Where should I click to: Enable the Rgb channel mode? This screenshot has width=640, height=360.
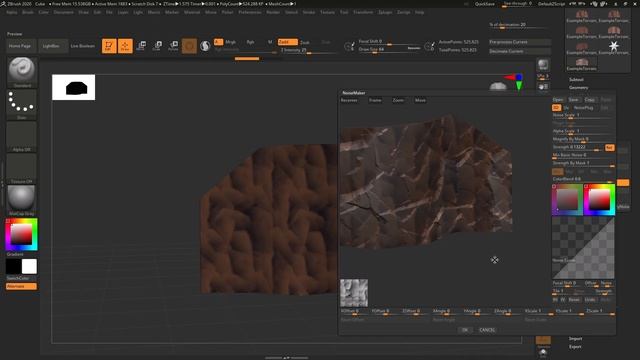250,42
